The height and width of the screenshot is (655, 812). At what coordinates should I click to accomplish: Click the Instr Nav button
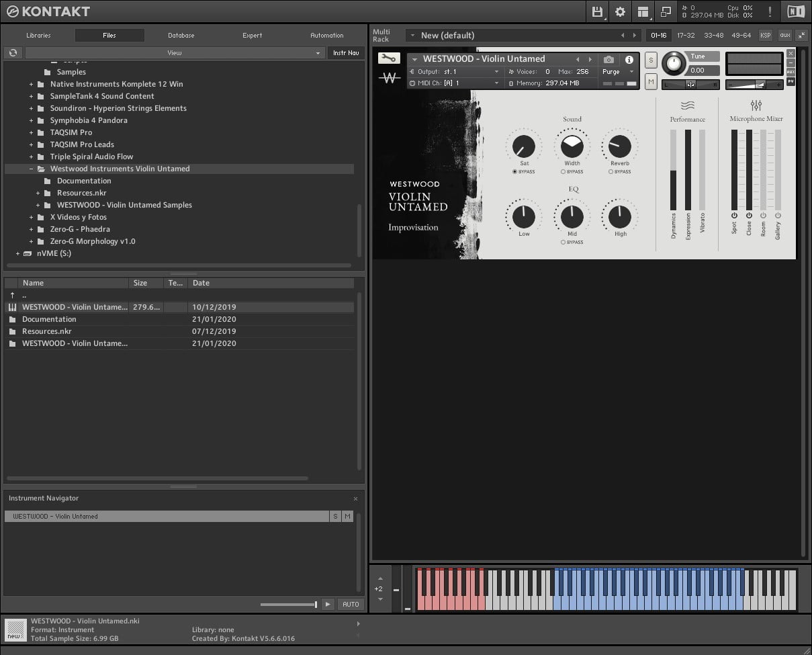[346, 52]
